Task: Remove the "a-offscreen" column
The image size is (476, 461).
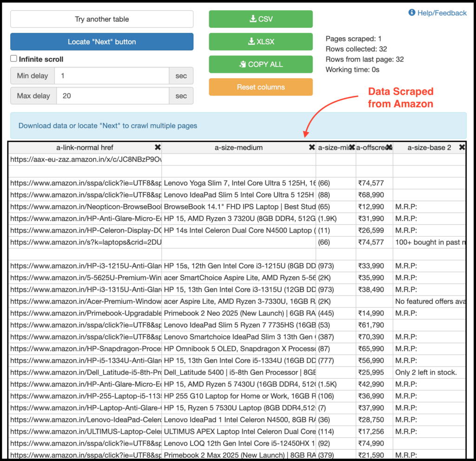Action: (x=389, y=147)
